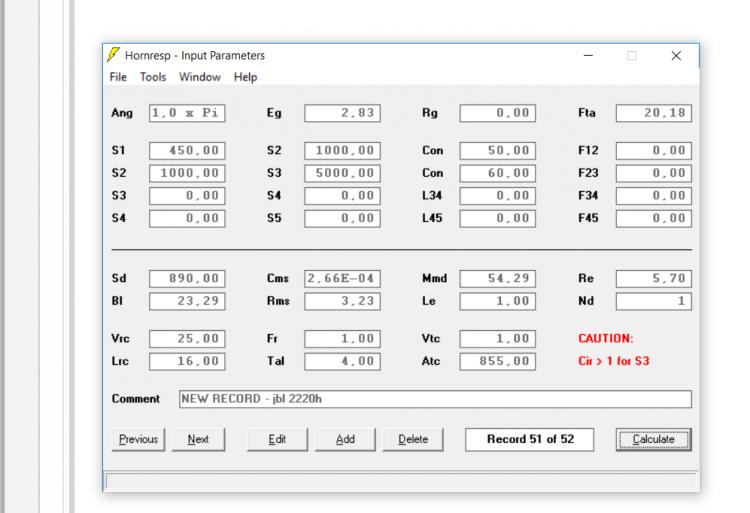Click the Atc field showing 855,00
Image resolution: width=750 pixels, height=513 pixels.
497,359
